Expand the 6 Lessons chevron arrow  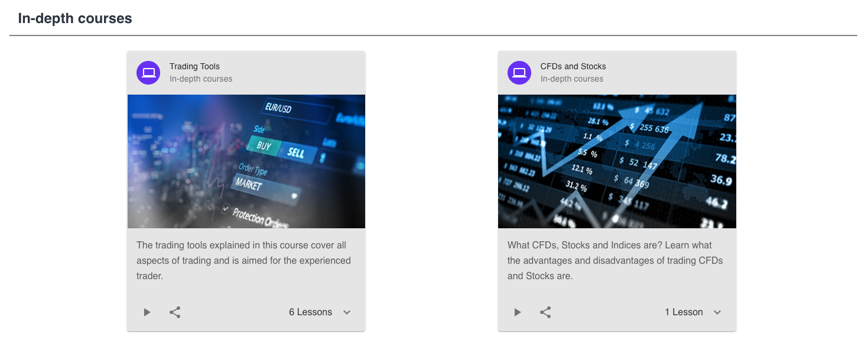[347, 312]
